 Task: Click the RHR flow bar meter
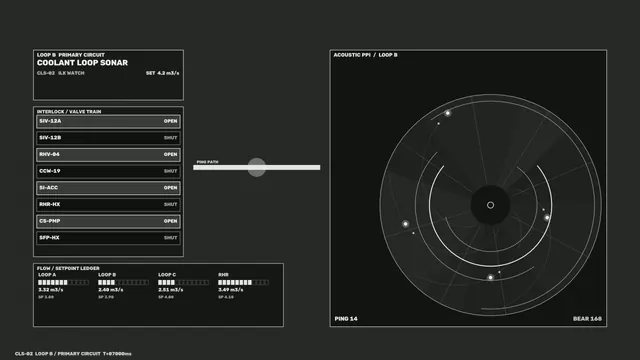point(243,282)
